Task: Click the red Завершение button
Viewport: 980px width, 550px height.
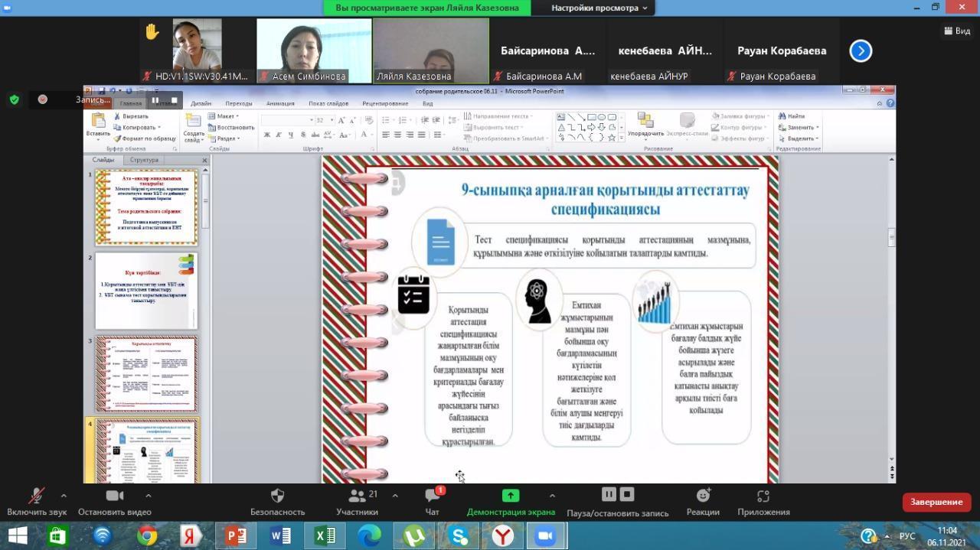Action: click(x=936, y=502)
